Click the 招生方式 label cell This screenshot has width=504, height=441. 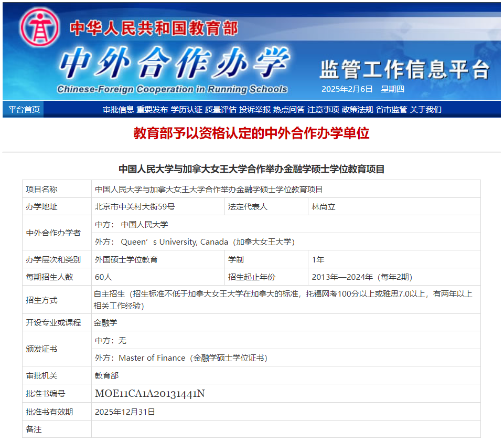(x=57, y=300)
